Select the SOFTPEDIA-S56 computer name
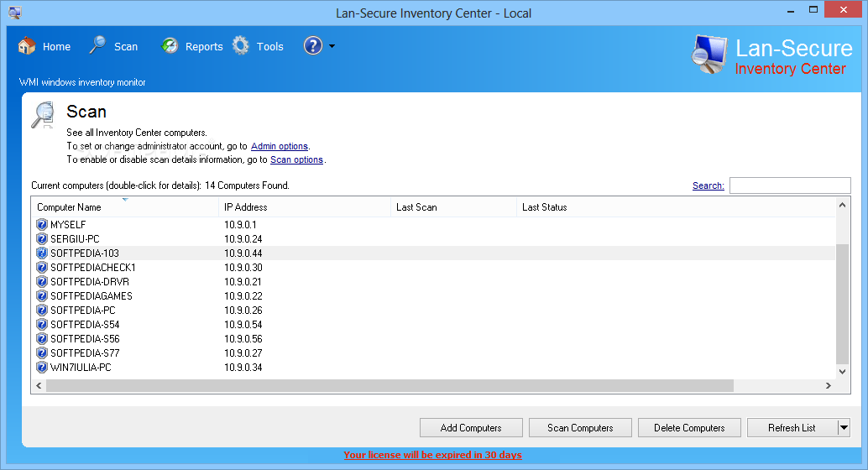868x470 pixels. (x=85, y=339)
